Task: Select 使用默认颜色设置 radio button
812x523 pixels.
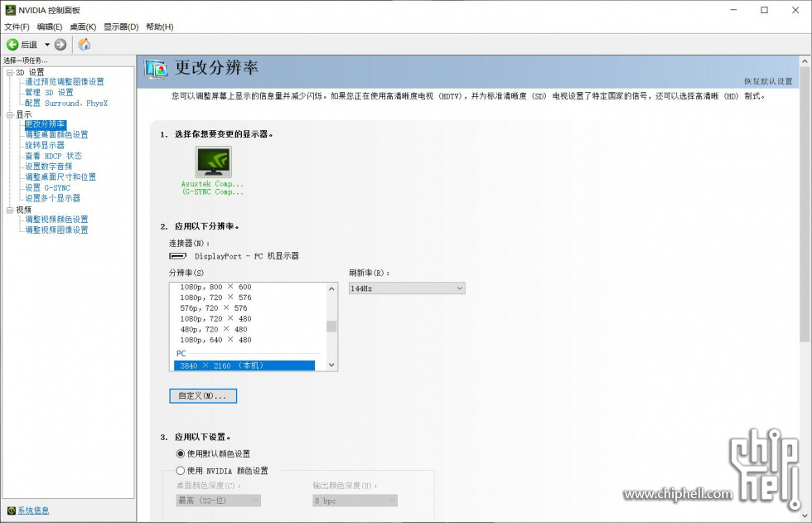Action: pos(181,453)
